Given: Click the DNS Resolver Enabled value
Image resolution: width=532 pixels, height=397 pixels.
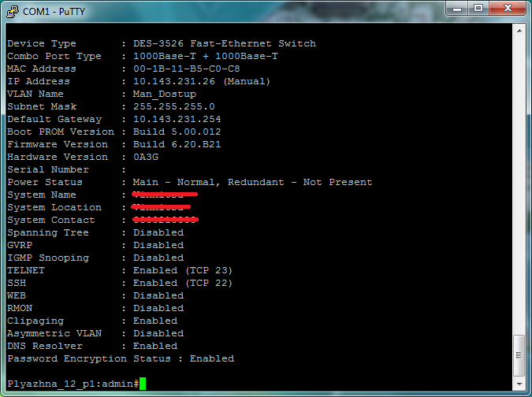Looking at the screenshot, I should click(x=155, y=346).
